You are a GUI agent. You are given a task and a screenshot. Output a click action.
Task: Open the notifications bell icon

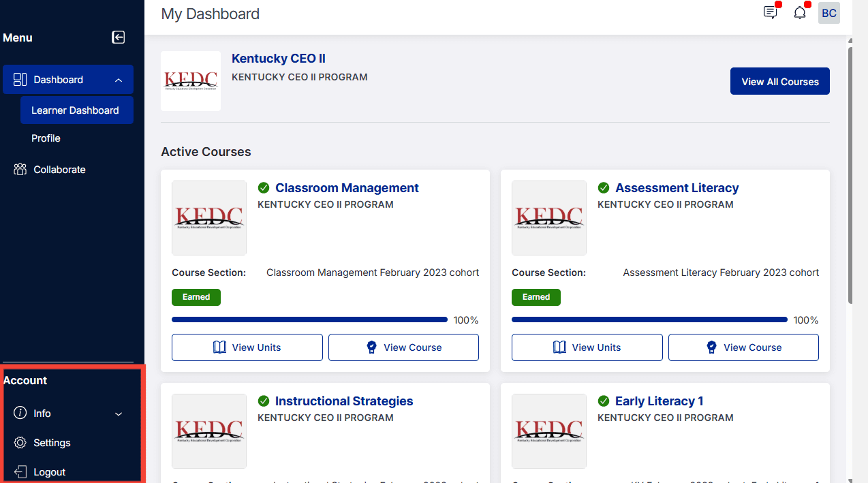pos(800,13)
